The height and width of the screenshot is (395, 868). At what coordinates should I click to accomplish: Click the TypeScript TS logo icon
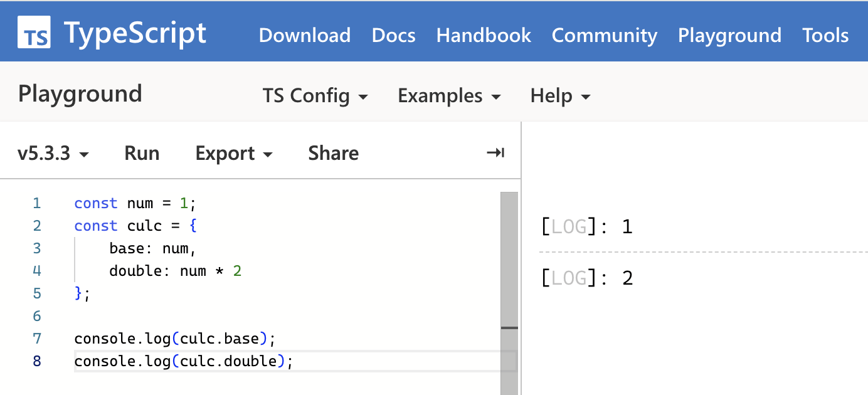pos(34,32)
